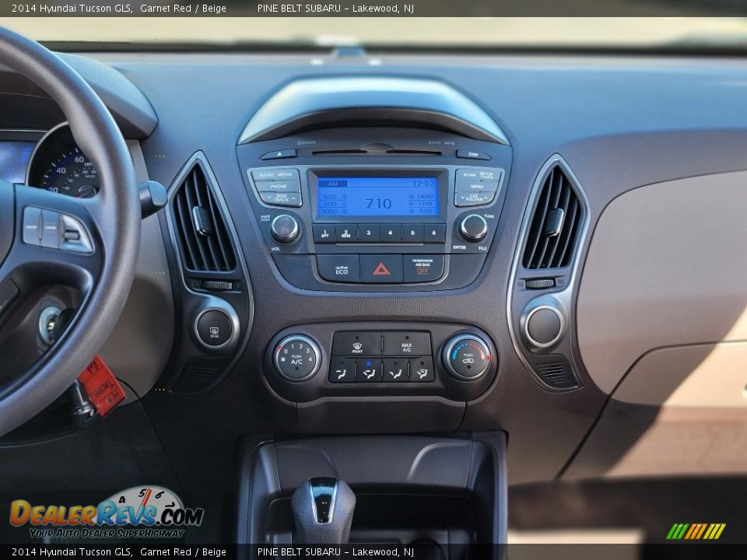Select RADIO on the head unit
This screenshot has width=747, height=560.
click(x=265, y=175)
